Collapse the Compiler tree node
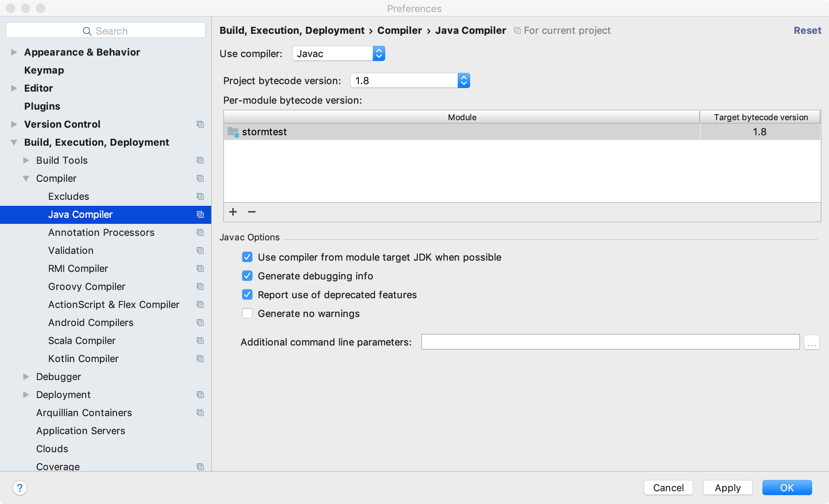 [x=26, y=178]
